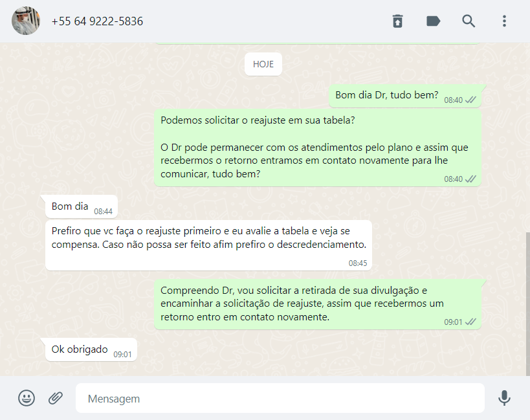Open the emoji picker
The image size is (530, 420).
tap(27, 398)
